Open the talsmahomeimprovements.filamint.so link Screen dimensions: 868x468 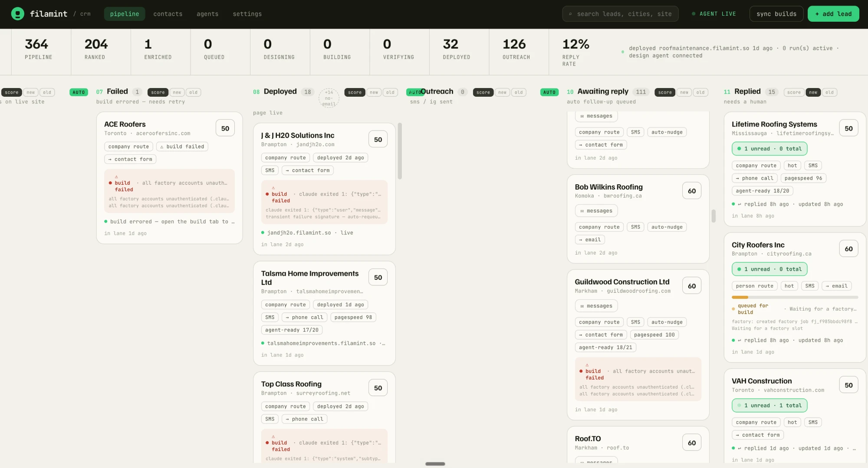pyautogui.click(x=323, y=344)
